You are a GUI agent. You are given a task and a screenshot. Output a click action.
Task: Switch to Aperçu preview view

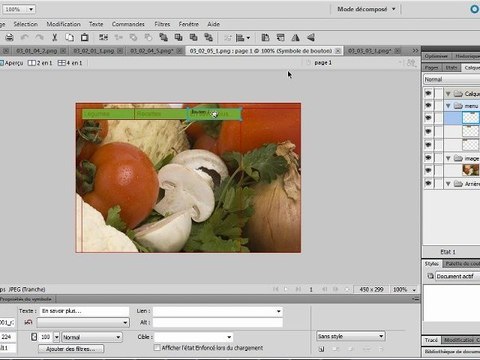pos(12,63)
